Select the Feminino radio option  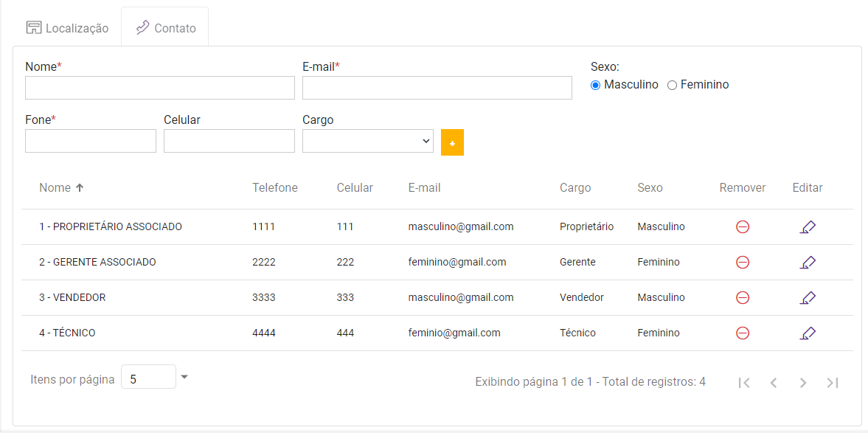pyautogui.click(x=672, y=86)
